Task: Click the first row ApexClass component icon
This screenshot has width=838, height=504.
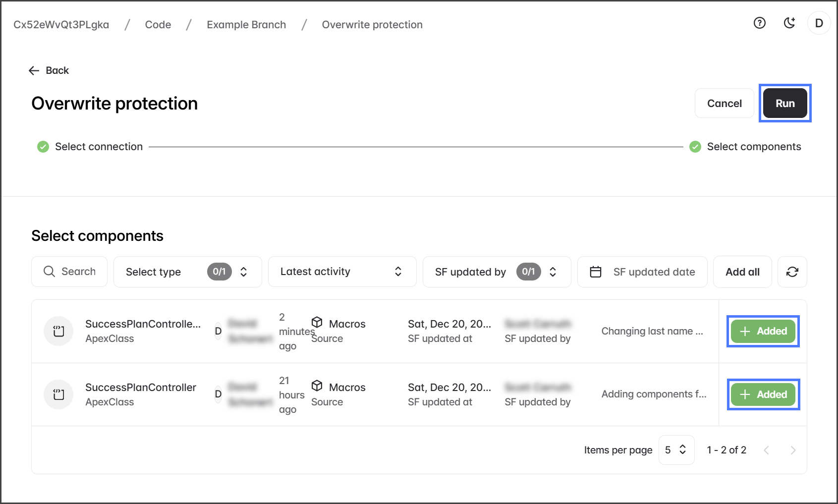Action: (58, 331)
